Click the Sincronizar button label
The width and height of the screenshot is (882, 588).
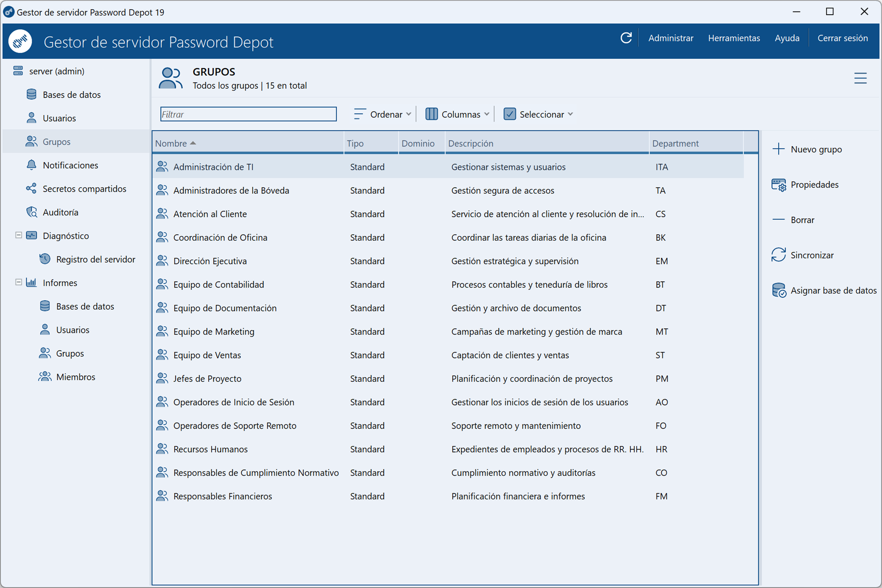point(812,255)
